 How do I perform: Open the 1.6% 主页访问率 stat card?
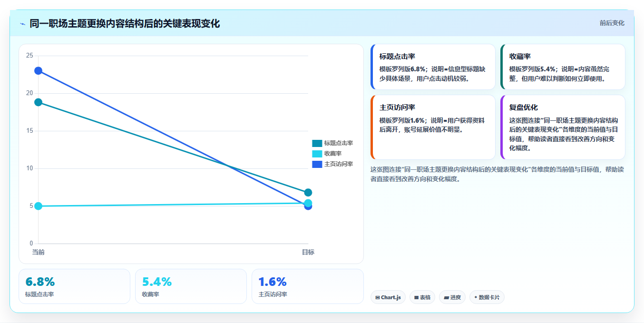point(307,286)
